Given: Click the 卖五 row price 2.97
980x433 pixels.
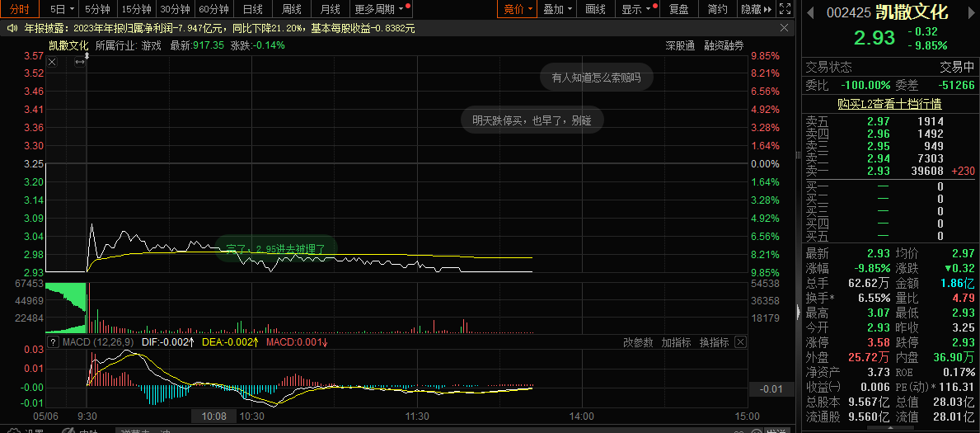Looking at the screenshot, I should (x=878, y=121).
